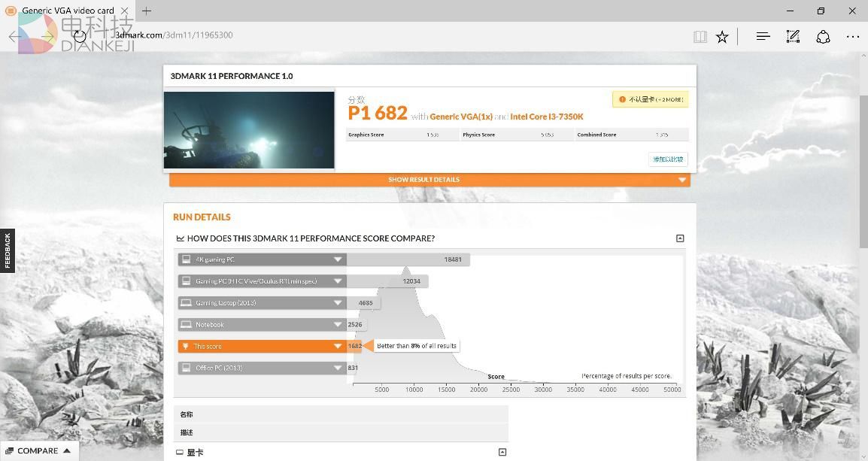This screenshot has height=461, width=868.
Task: Click the browser back arrow
Action: click(16, 36)
